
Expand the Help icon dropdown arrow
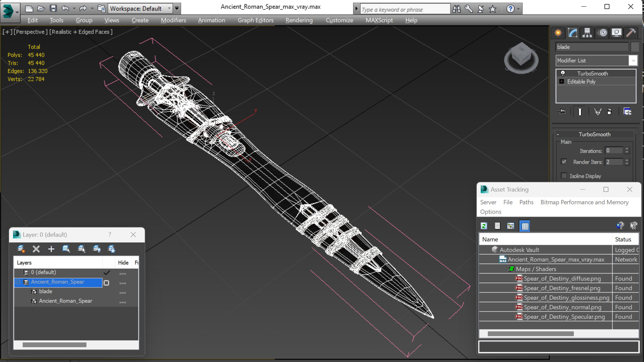[518, 9]
